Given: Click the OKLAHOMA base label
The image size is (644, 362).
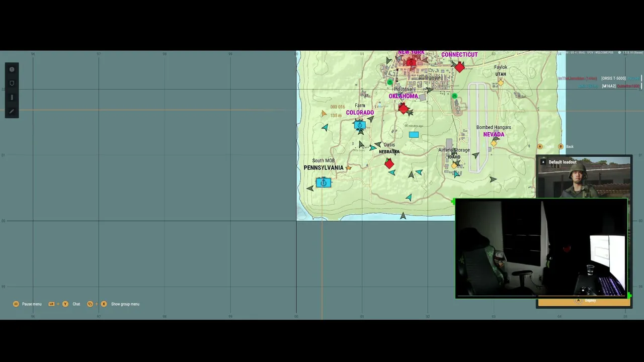Looking at the screenshot, I should pos(403,96).
